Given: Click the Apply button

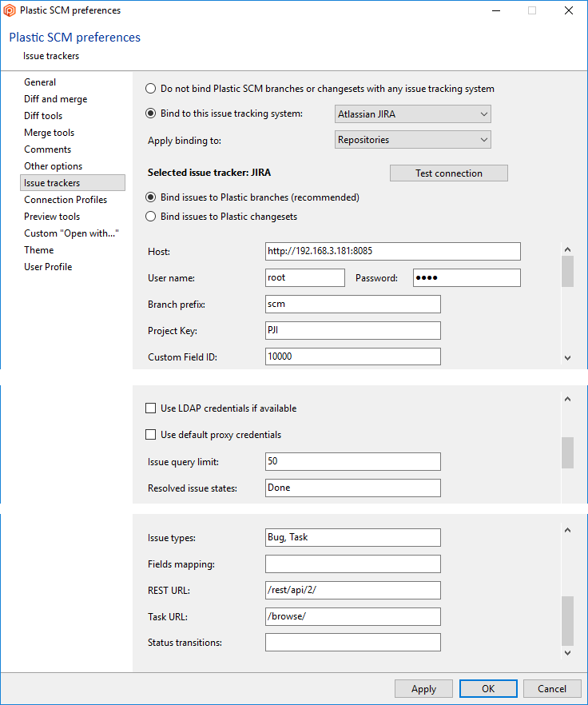Looking at the screenshot, I should pyautogui.click(x=423, y=689).
